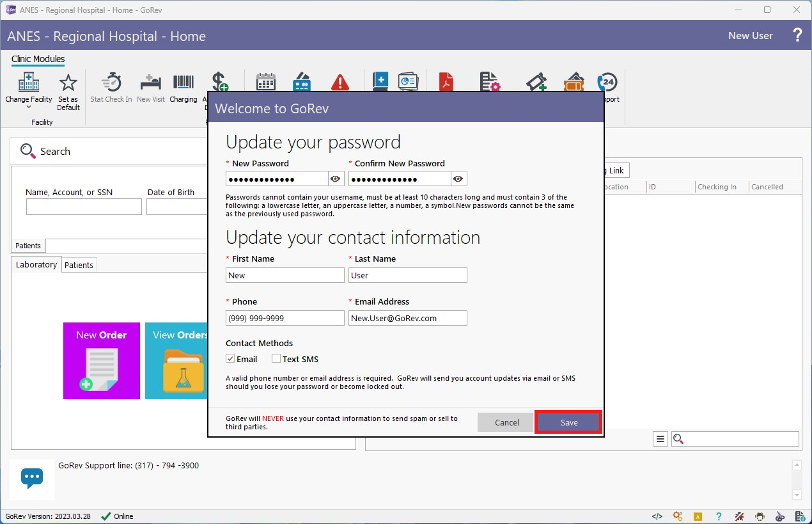Click the newspaper chart report icon
812x524 pixels.
(x=408, y=81)
